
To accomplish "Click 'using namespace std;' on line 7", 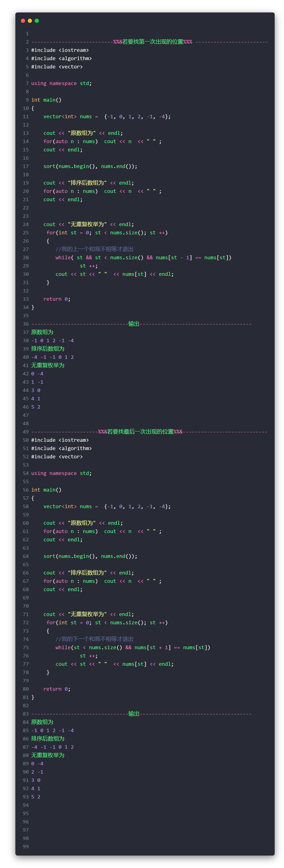I will pyautogui.click(x=61, y=83).
